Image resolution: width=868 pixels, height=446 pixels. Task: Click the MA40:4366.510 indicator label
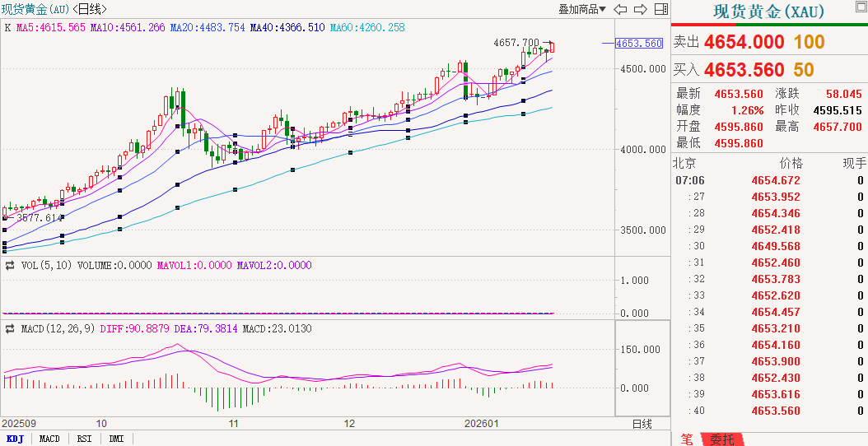(287, 27)
